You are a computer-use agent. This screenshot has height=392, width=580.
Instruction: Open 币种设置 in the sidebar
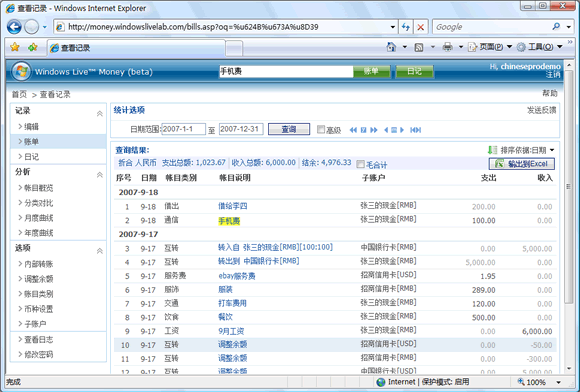coord(38,309)
